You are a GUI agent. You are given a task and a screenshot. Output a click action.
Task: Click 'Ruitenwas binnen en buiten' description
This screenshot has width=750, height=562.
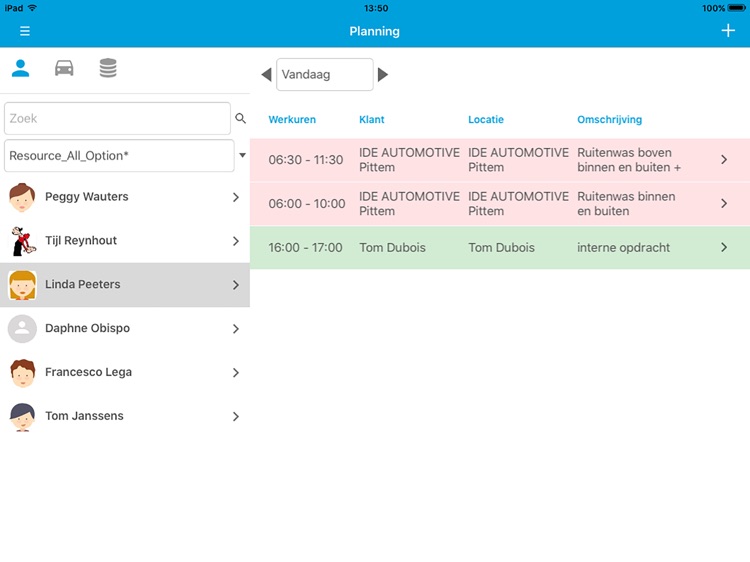click(626, 203)
